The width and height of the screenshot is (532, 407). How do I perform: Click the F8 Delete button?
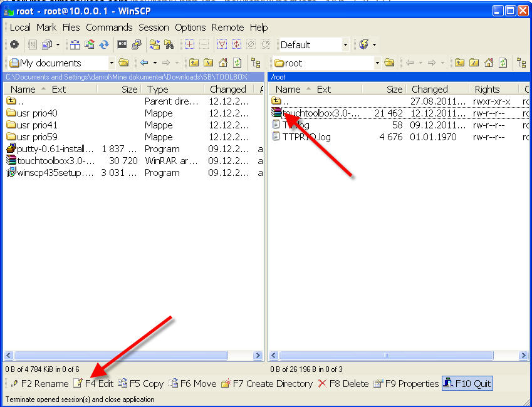tap(343, 384)
